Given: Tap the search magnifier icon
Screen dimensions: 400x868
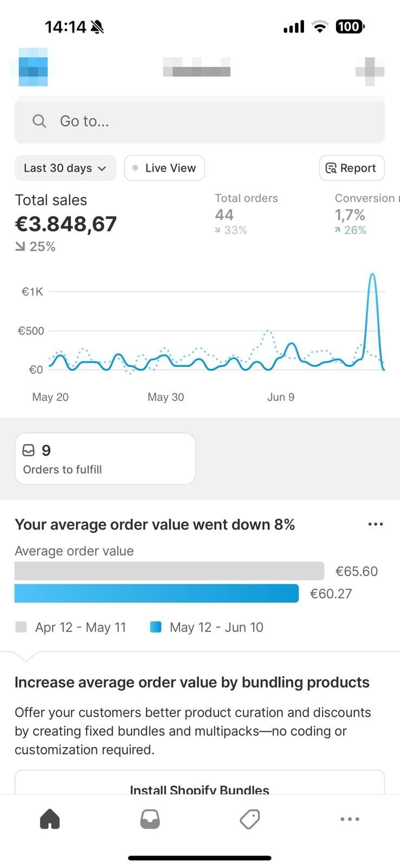Looking at the screenshot, I should pyautogui.click(x=39, y=121).
